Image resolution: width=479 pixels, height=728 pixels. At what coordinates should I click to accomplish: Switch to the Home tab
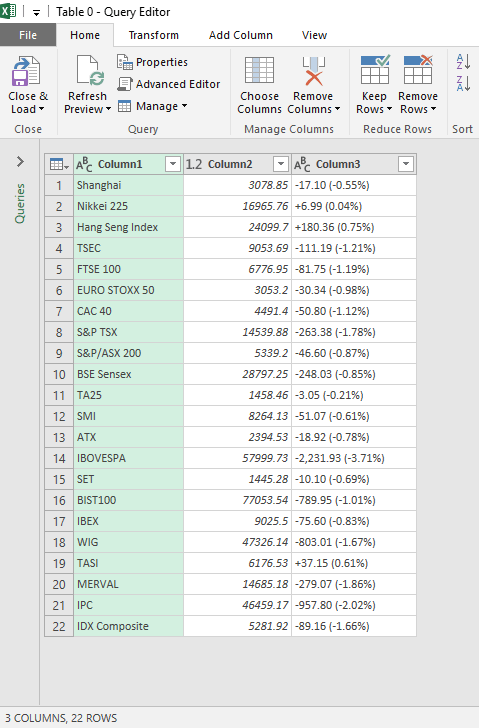[85, 35]
